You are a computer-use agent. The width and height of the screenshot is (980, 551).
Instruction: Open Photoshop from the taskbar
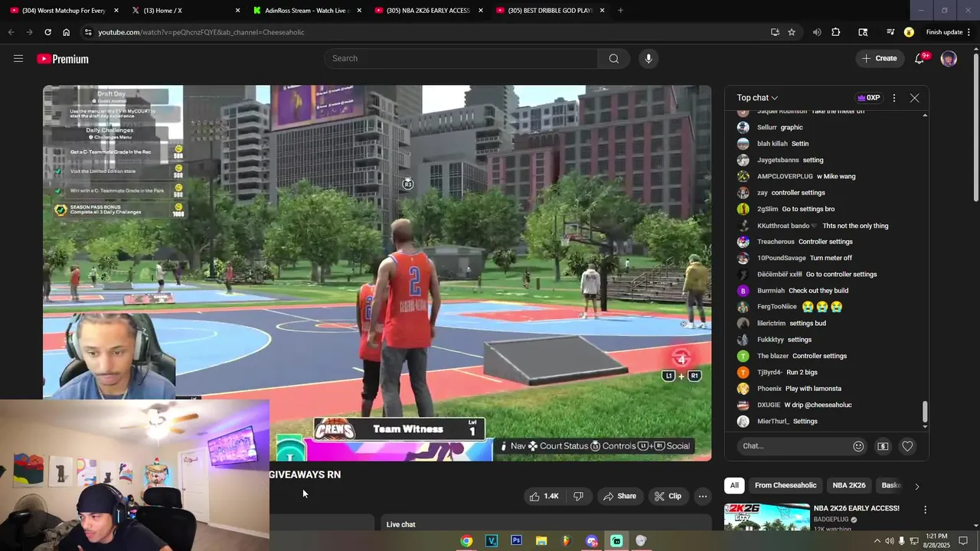click(x=516, y=541)
